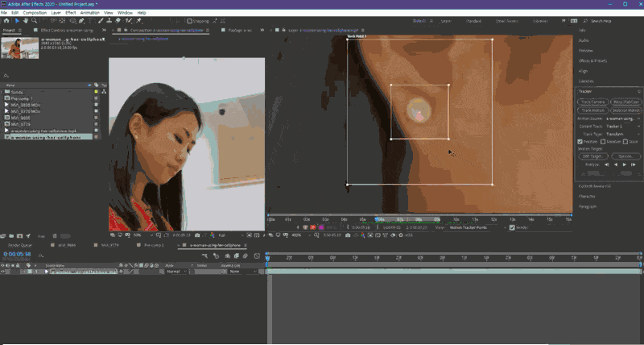Open the Window menu
Viewport: 644px width, 345px height.
coord(126,13)
